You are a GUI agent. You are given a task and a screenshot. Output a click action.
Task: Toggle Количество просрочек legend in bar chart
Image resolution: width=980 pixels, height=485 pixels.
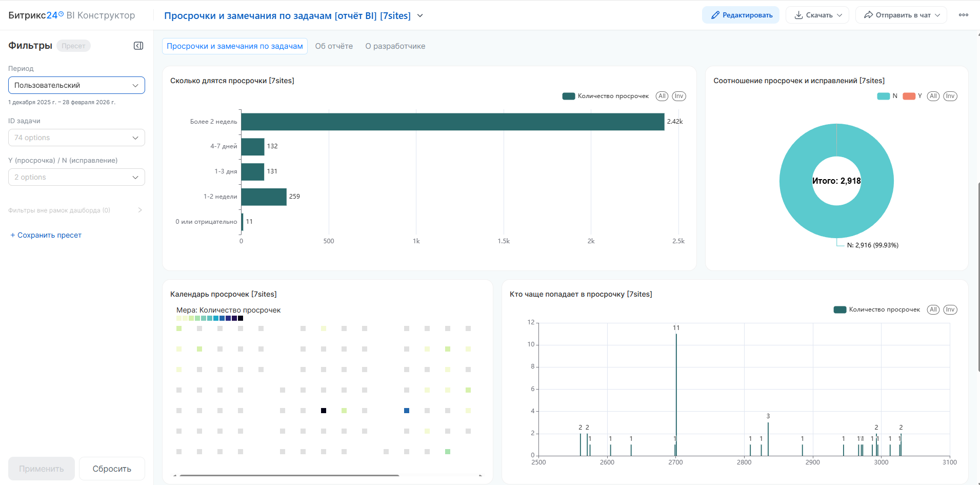coord(606,96)
